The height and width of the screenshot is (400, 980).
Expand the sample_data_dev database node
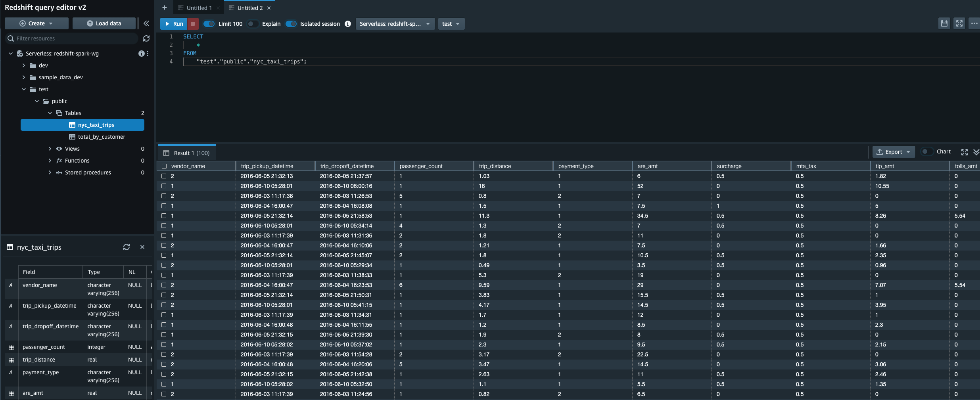(24, 77)
